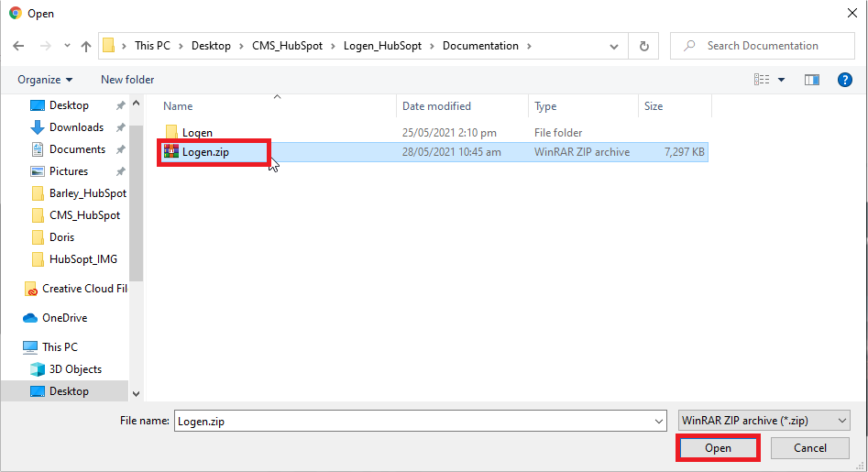Open the Help question mark icon

(x=845, y=80)
